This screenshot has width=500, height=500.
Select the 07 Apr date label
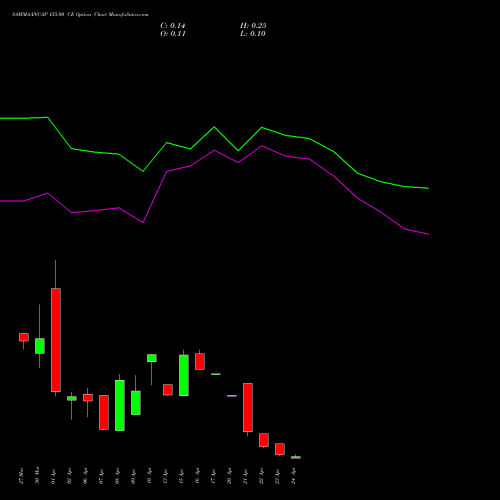101,477
